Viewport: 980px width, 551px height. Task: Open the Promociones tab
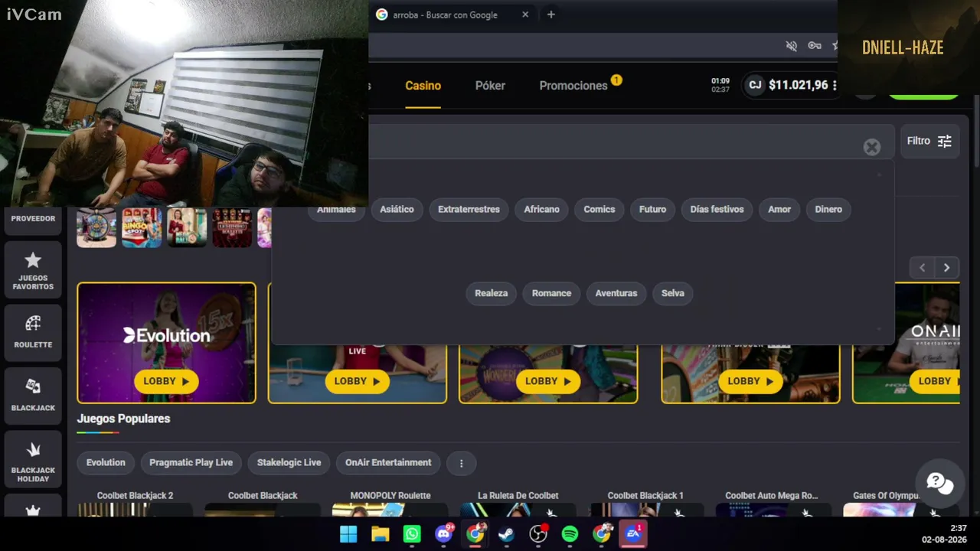pos(573,86)
